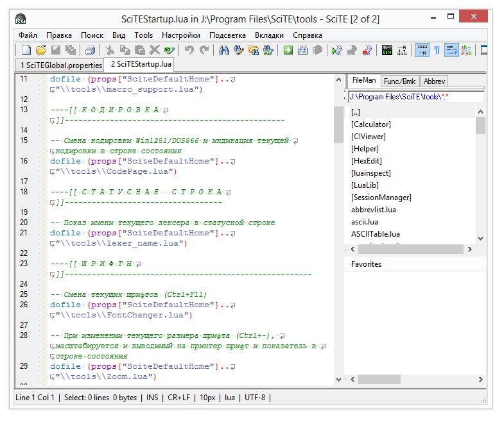Select abbrevlist.lua in the file list
The height and width of the screenshot is (422, 504).
pos(373,210)
